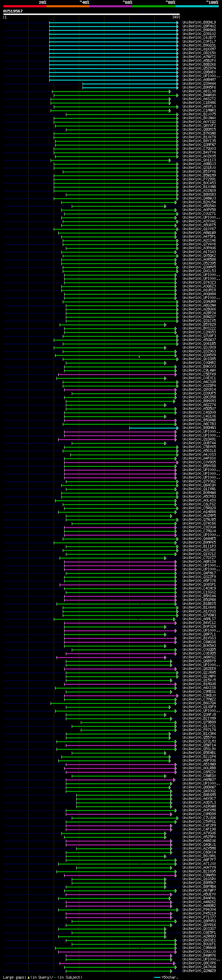Select hit label UniRef100_A5B2F0
Screen dimensions: 222x980
pyautogui.click(x=199, y=60)
